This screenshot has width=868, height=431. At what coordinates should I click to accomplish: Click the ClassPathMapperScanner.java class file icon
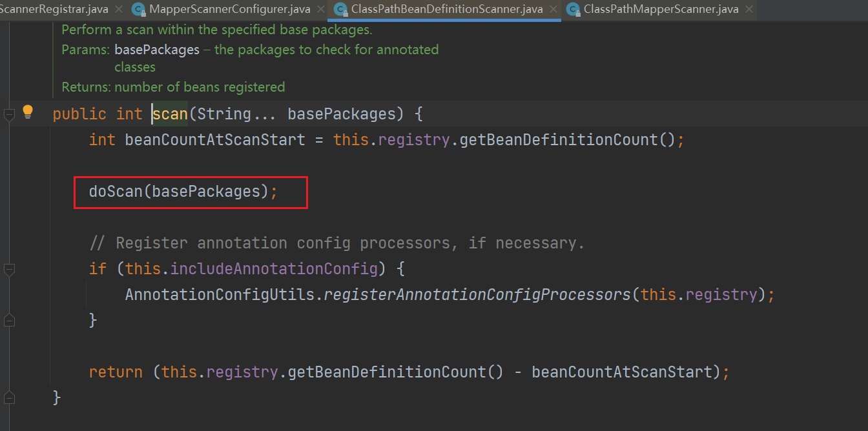(x=572, y=9)
